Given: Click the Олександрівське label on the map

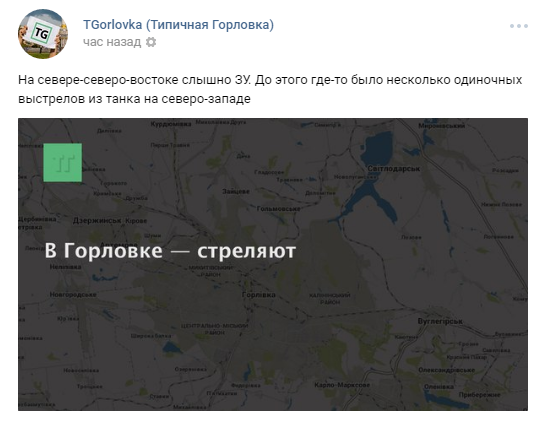Looking at the screenshot, I should point(447,370).
